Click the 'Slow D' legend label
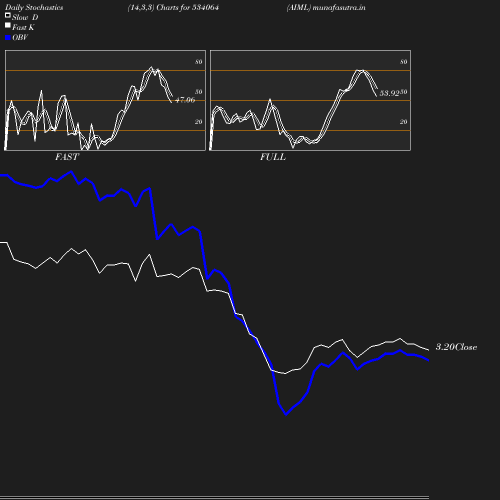The height and width of the screenshot is (500, 500). tap(25, 17)
